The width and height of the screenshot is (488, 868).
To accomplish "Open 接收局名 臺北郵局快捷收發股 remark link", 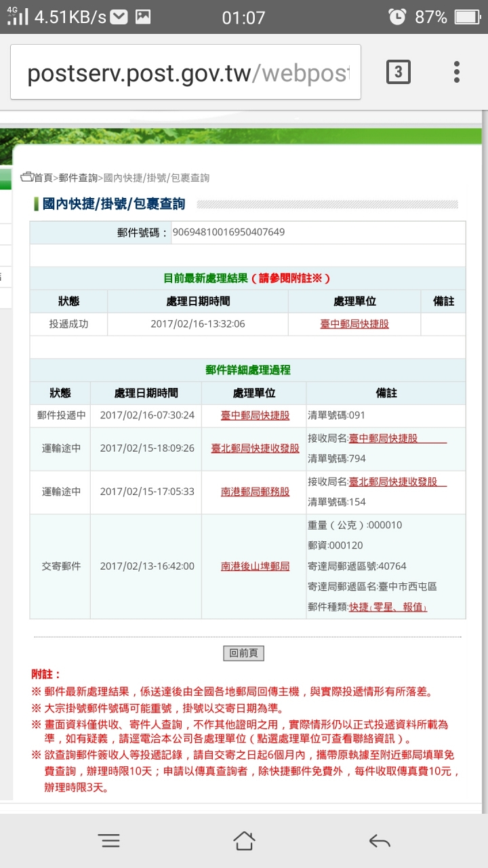I will click(397, 481).
